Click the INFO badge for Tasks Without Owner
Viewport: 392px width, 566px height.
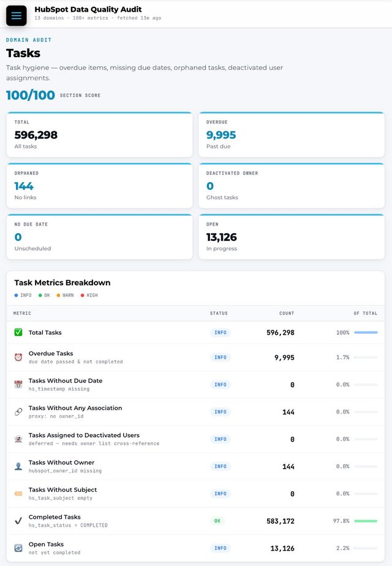(221, 467)
